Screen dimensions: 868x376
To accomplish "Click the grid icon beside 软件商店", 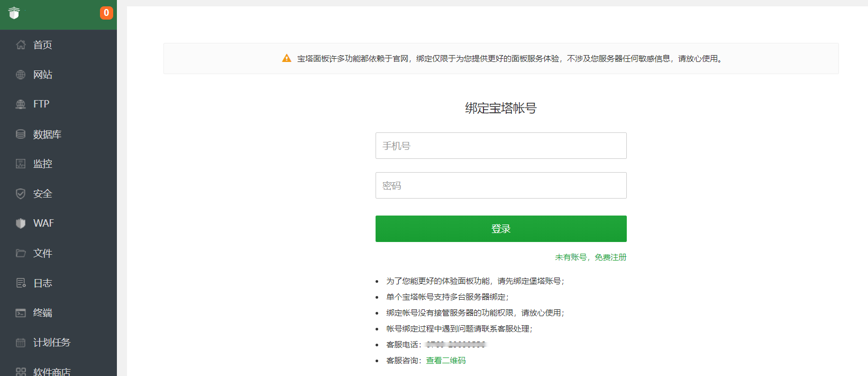I will (x=21, y=372).
